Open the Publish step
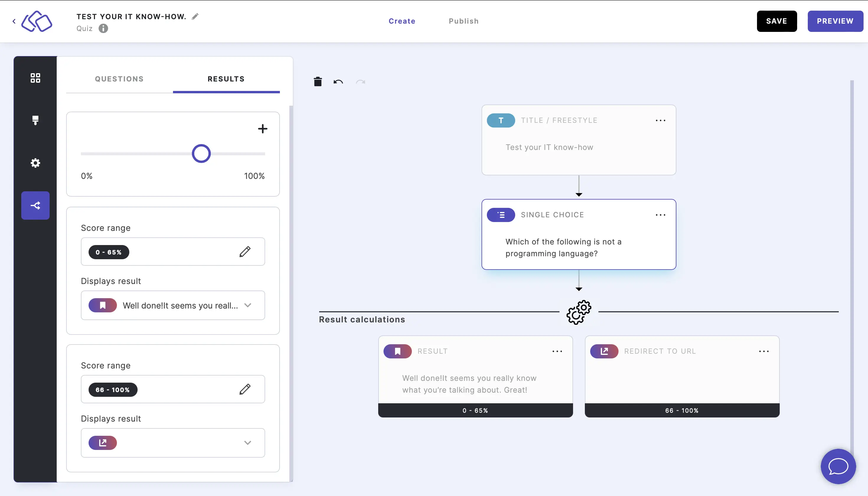Image resolution: width=868 pixels, height=496 pixels. click(x=464, y=21)
